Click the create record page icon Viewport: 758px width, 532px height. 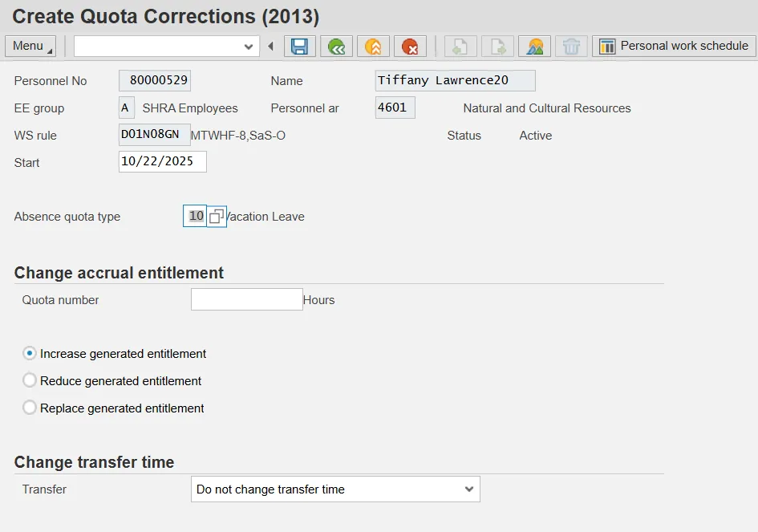click(461, 47)
